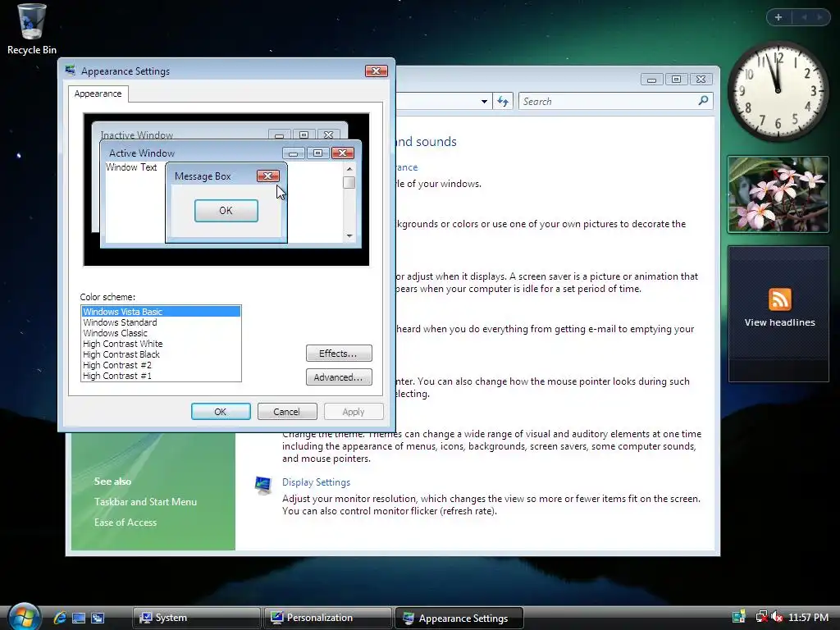Open Display Settings link
This screenshot has height=630, width=840.
click(316, 482)
